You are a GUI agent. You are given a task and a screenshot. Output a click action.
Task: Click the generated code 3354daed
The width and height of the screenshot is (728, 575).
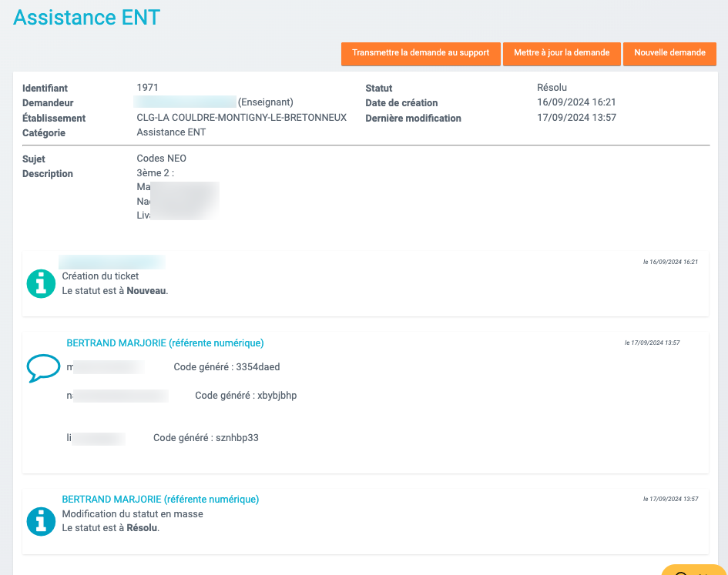(x=257, y=367)
